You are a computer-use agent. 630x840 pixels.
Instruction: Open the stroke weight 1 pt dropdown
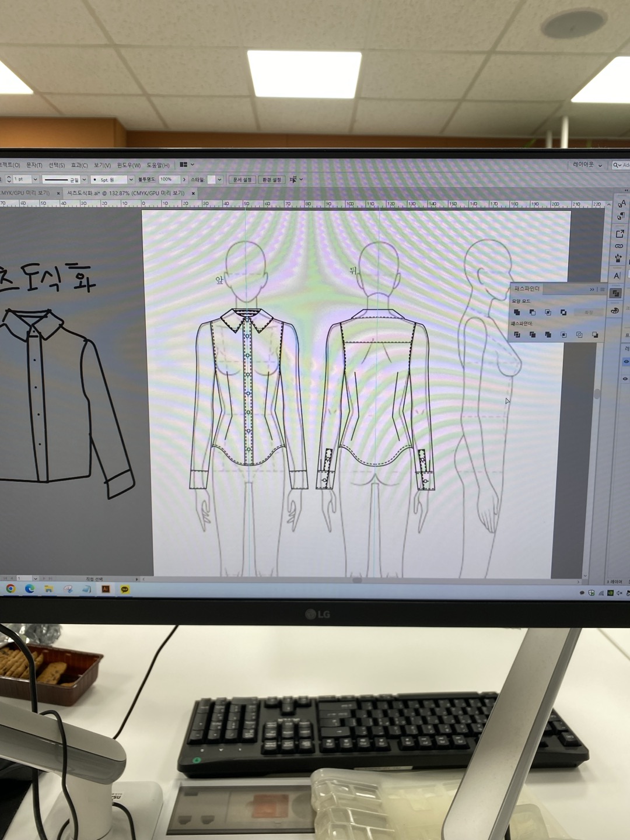click(x=35, y=179)
